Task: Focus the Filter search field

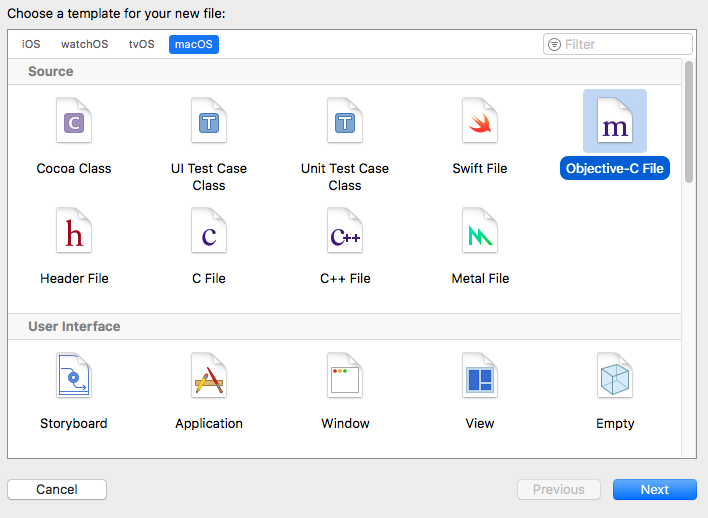Action: (618, 44)
